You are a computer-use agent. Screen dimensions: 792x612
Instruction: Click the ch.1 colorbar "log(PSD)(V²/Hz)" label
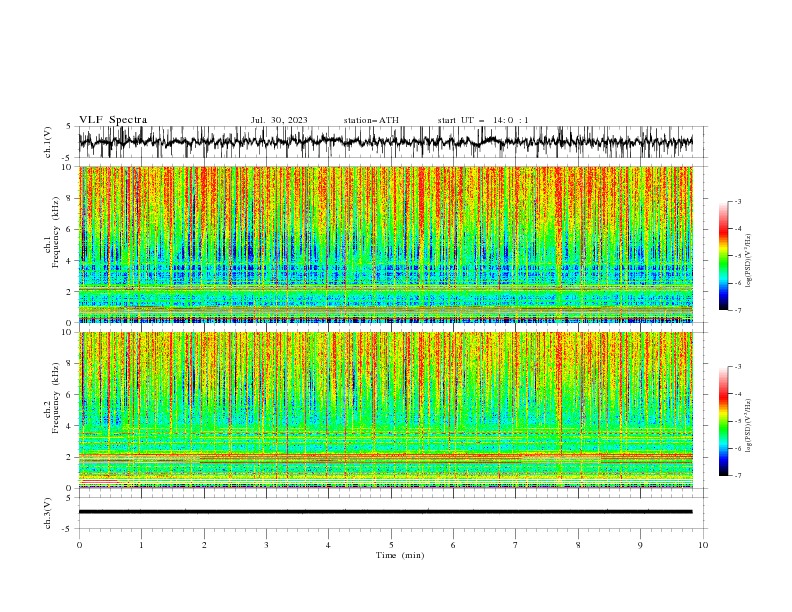(749, 261)
